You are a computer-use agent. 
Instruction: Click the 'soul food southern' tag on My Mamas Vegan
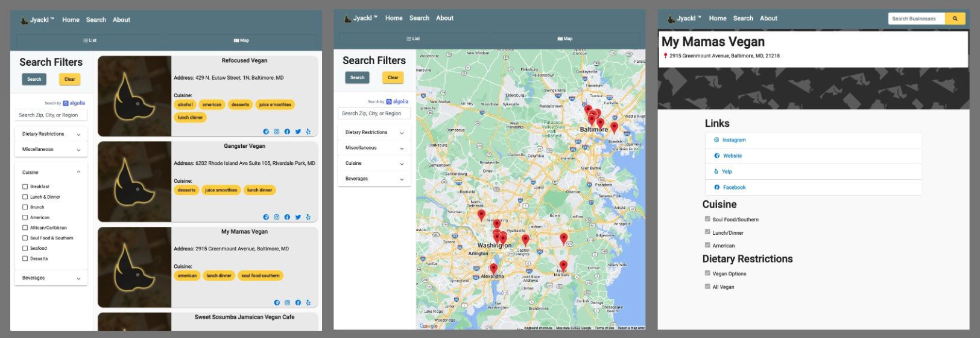[x=261, y=276]
